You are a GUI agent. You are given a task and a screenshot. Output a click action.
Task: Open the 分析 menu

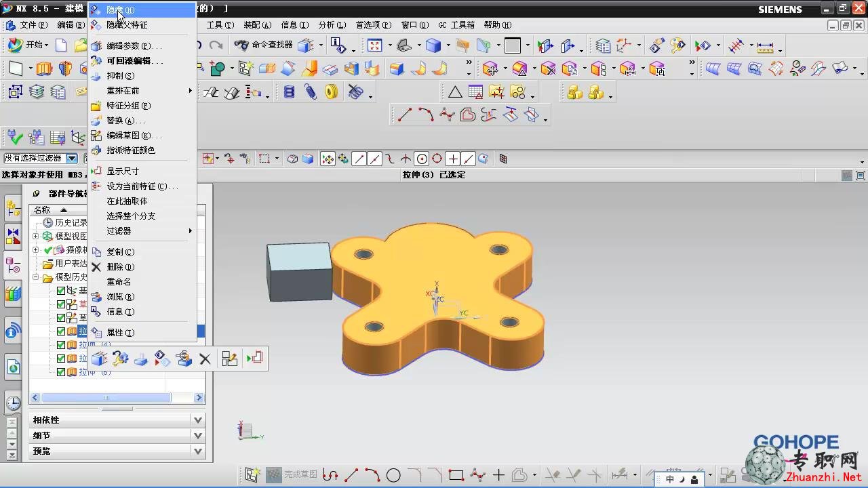pos(331,25)
